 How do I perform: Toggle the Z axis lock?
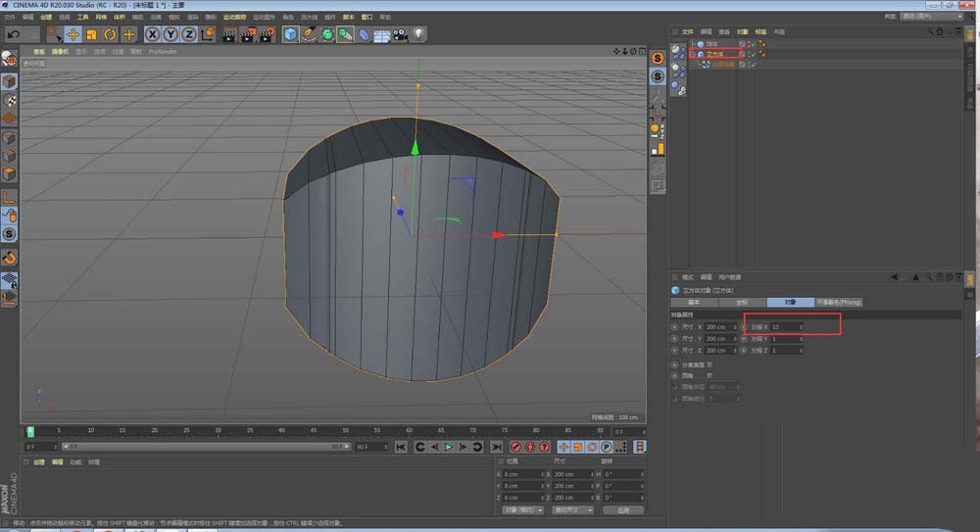point(188,34)
